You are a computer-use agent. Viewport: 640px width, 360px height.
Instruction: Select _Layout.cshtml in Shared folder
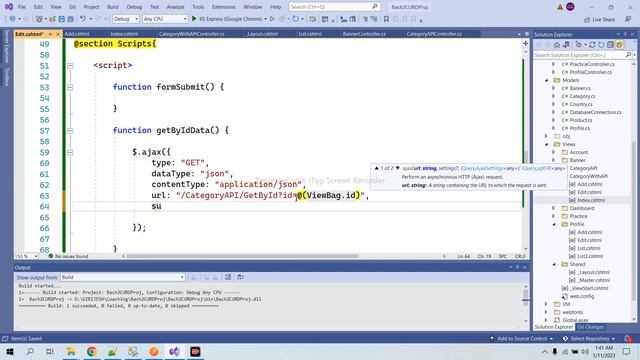pyautogui.click(x=593, y=272)
